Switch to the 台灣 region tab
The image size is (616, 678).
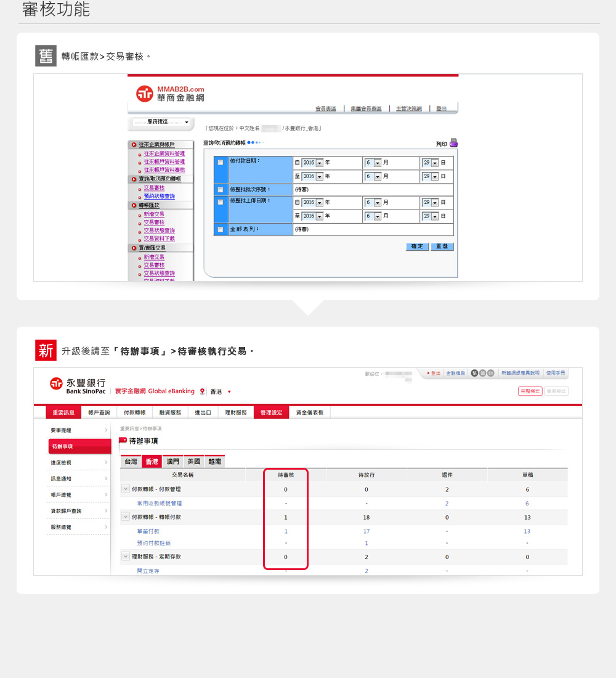point(131,462)
